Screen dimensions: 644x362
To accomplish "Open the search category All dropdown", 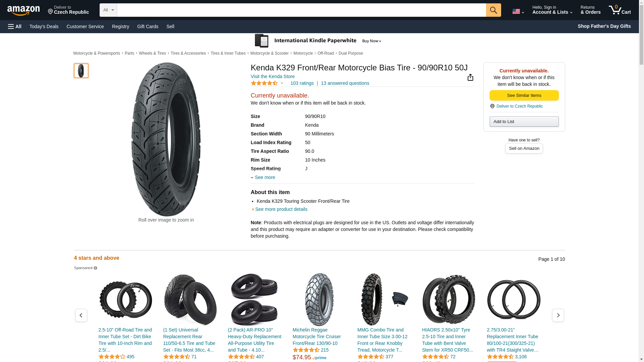I will 108,10.
